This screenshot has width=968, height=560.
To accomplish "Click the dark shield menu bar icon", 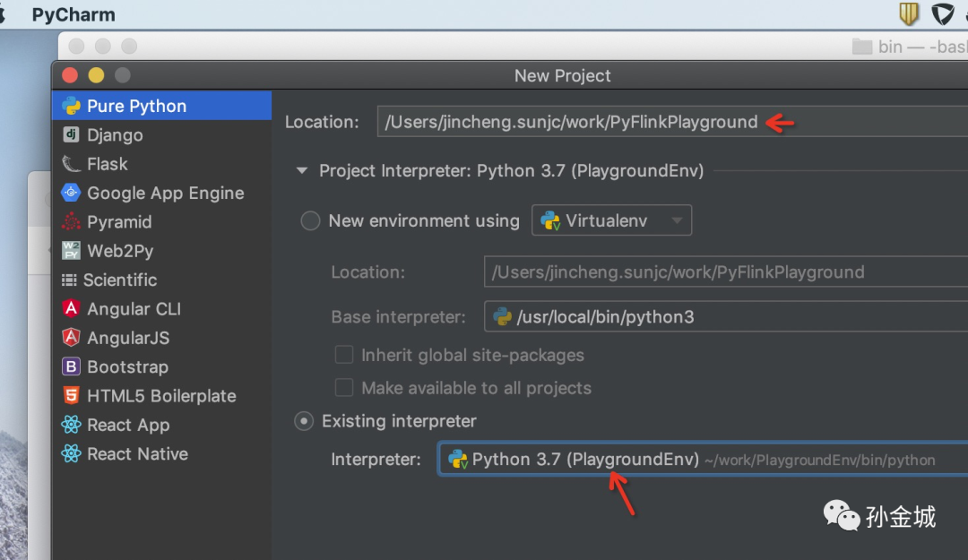I will point(943,13).
